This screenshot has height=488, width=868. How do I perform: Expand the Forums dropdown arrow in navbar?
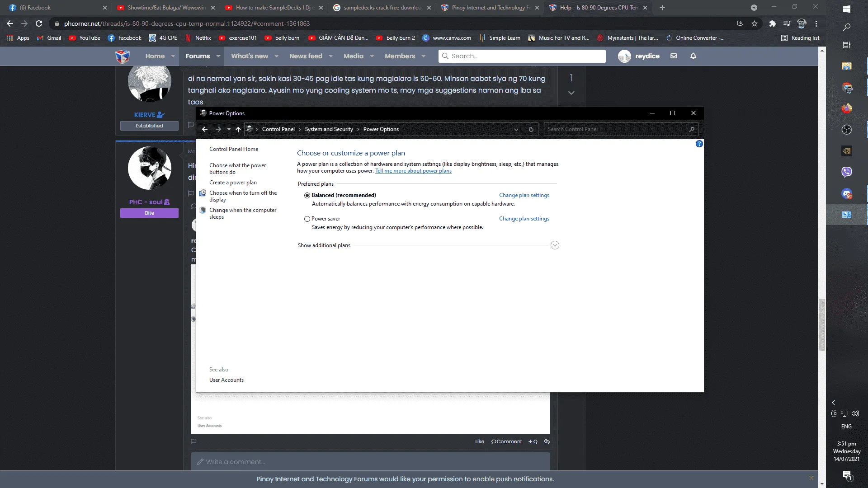pyautogui.click(x=218, y=56)
